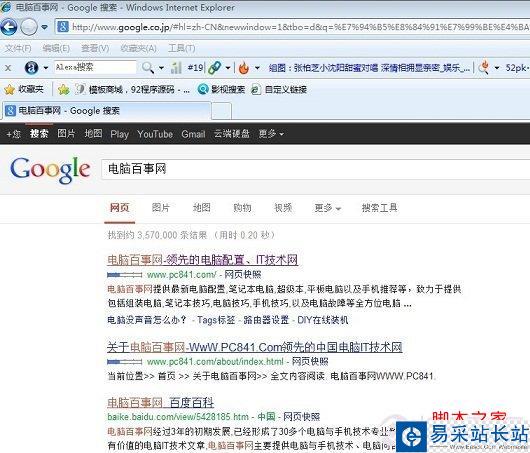Expand 更多 in Google black bar

pos(271,134)
